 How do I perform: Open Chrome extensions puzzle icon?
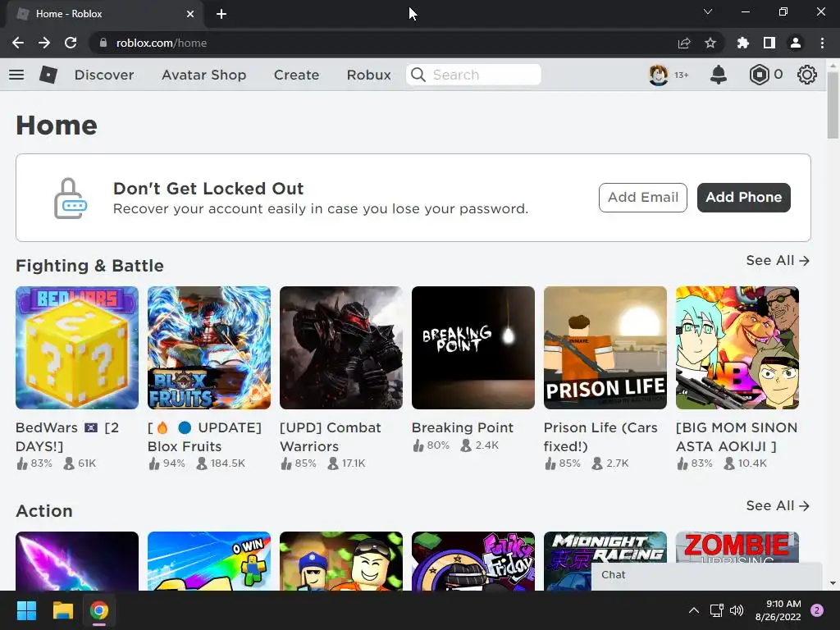pos(743,43)
